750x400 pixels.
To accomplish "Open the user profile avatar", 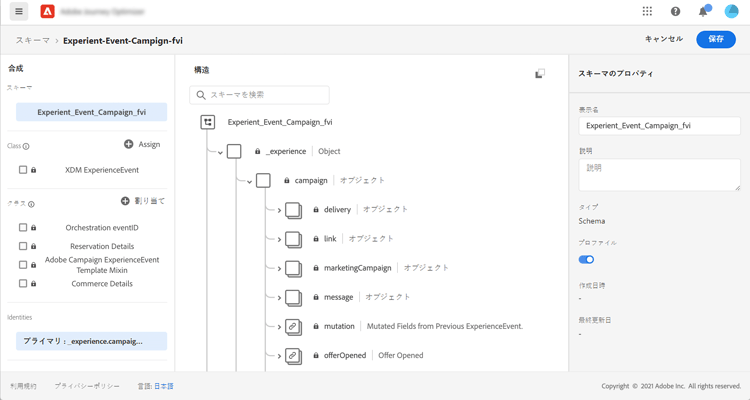I will click(731, 12).
